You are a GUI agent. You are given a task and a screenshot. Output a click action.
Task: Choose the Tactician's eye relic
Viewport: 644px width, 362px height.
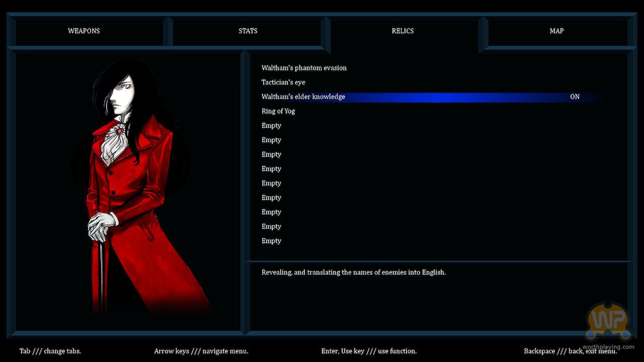point(283,82)
